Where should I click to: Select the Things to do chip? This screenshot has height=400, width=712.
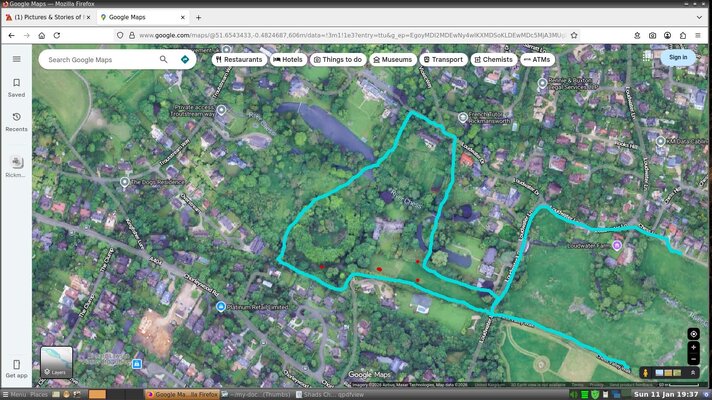pyautogui.click(x=338, y=59)
